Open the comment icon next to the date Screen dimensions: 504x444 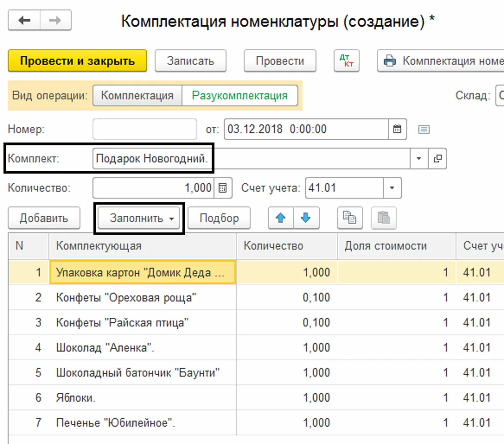424,129
